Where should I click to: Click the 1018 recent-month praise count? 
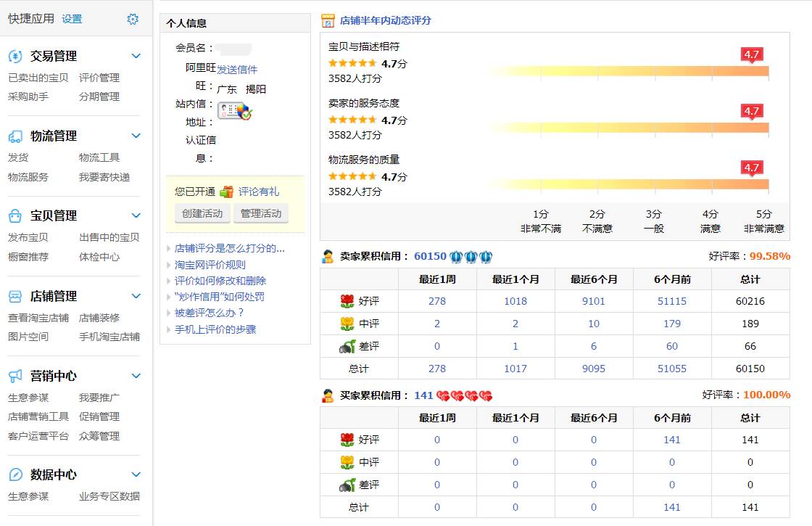point(515,301)
